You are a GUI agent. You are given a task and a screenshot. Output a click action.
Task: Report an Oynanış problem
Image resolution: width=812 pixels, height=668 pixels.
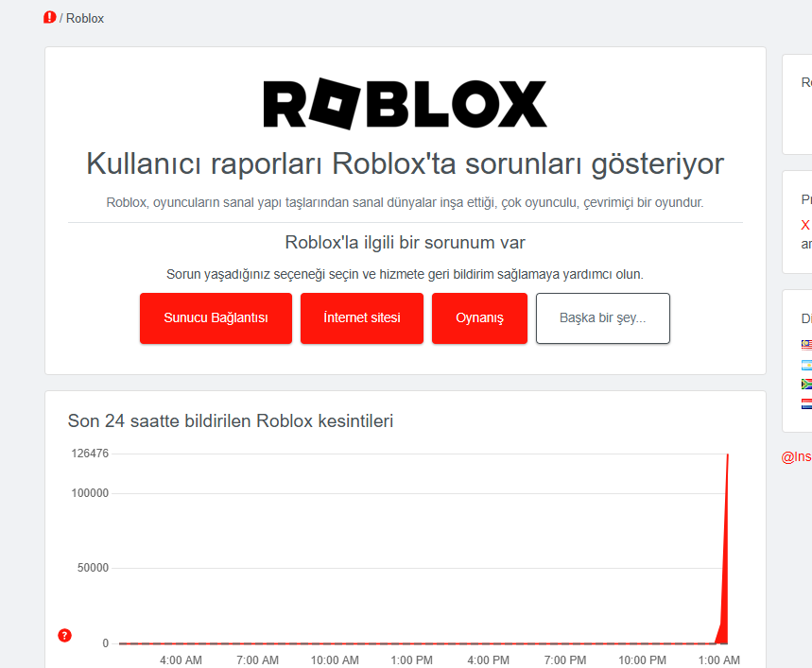pyautogui.click(x=479, y=318)
